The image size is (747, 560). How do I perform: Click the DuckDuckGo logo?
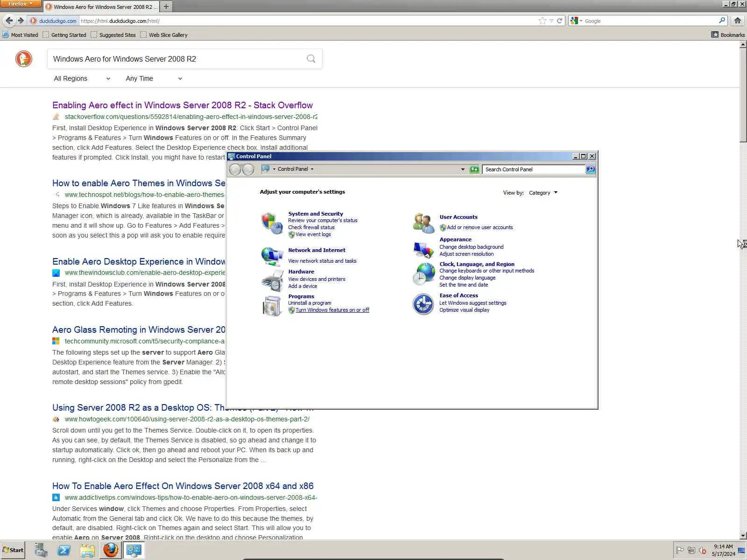(x=23, y=59)
